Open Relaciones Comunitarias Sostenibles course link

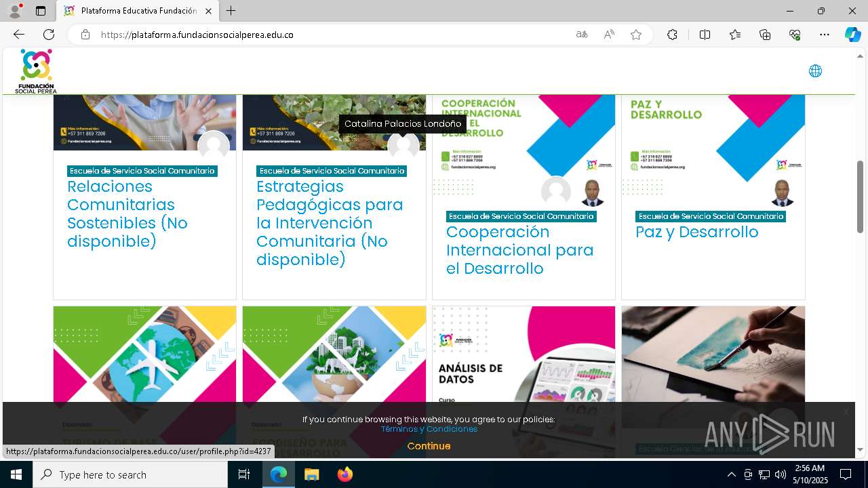127,213
